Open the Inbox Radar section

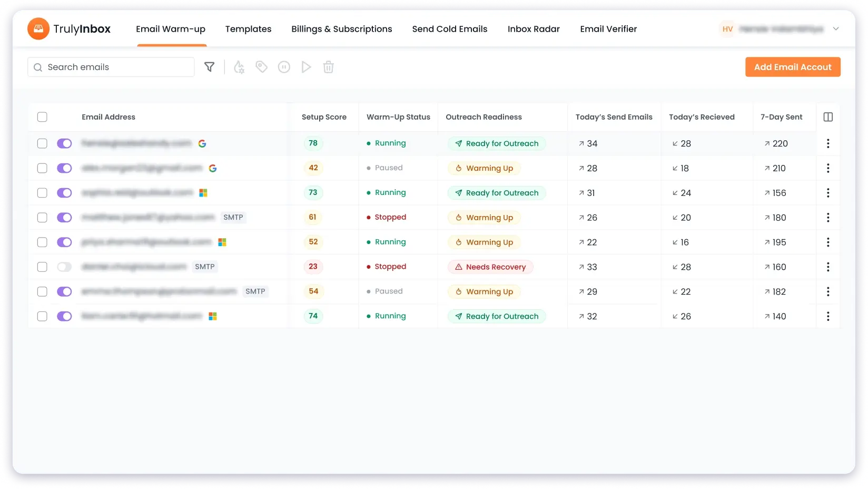[534, 29]
